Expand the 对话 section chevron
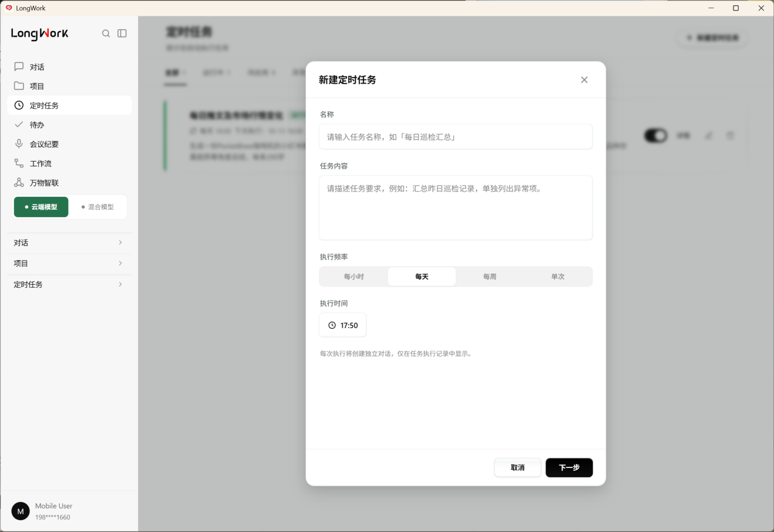 point(120,243)
